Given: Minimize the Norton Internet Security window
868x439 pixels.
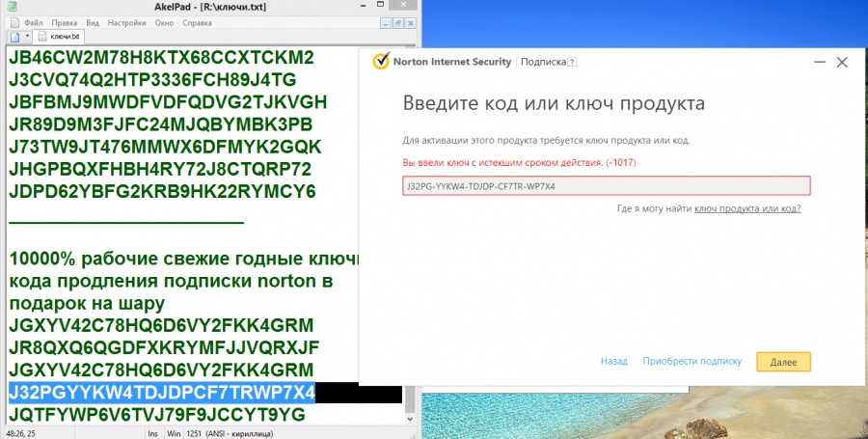Looking at the screenshot, I should [x=820, y=63].
